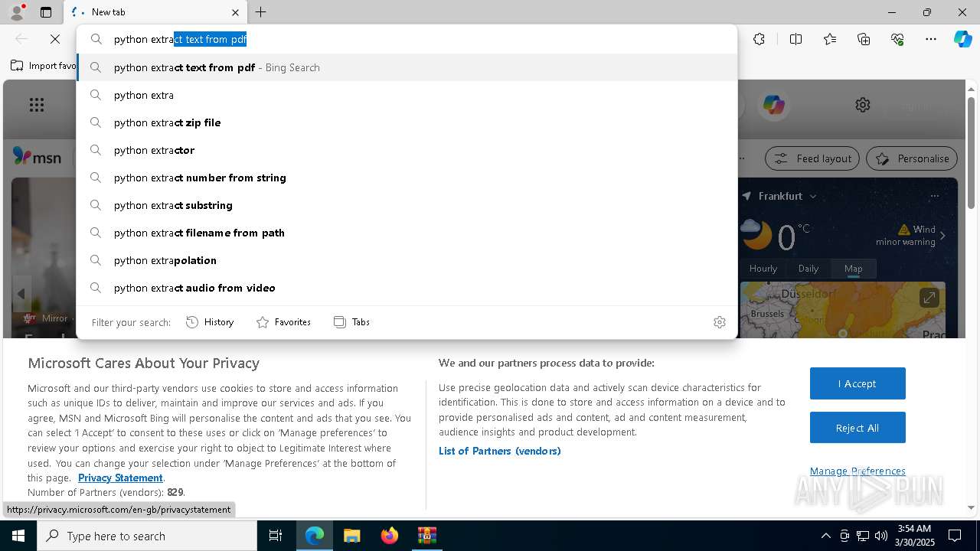Open weather card more options
980x551 pixels.
tap(934, 196)
